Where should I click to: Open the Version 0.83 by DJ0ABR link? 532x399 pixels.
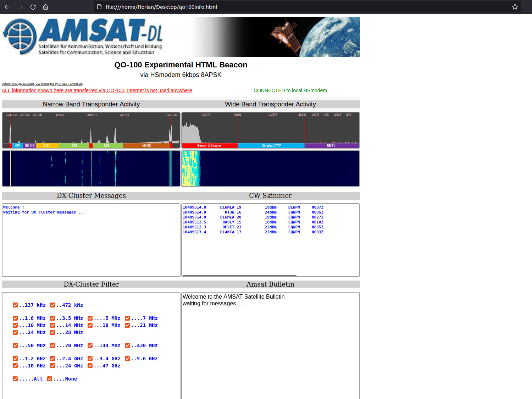(x=43, y=84)
